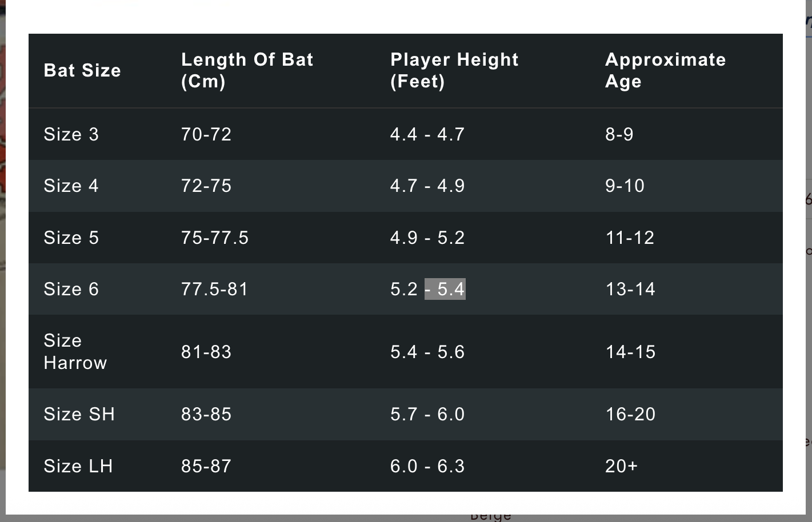Click the '70-72' bat length cell

pyautogui.click(x=206, y=134)
